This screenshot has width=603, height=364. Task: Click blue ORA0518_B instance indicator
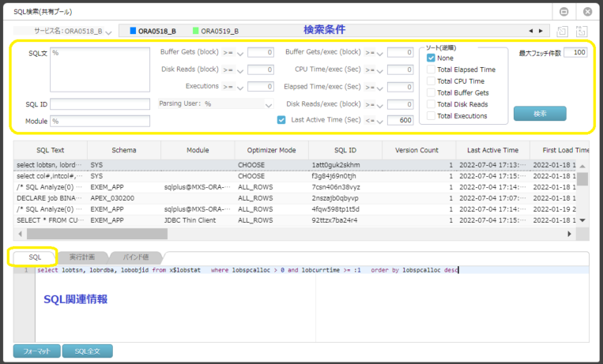(x=133, y=31)
